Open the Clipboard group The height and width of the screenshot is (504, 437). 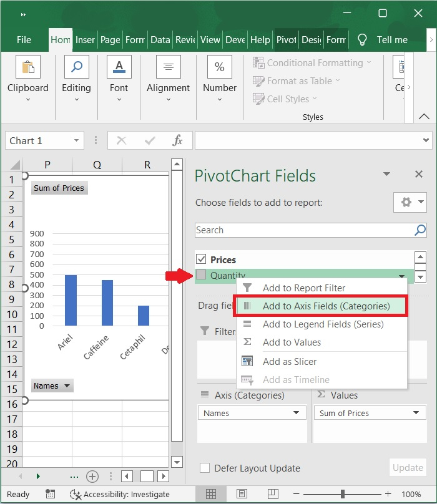[28, 79]
